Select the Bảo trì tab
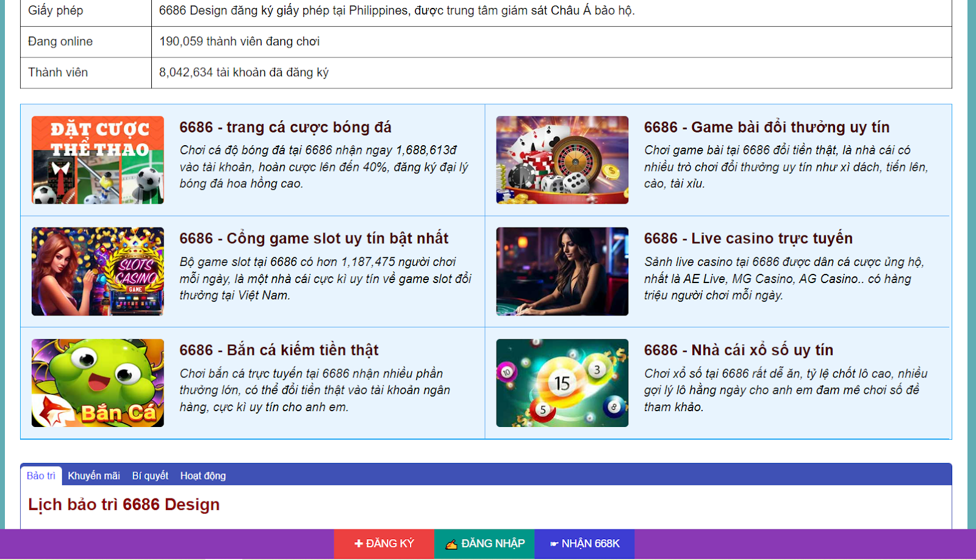The image size is (976, 560). click(41, 476)
